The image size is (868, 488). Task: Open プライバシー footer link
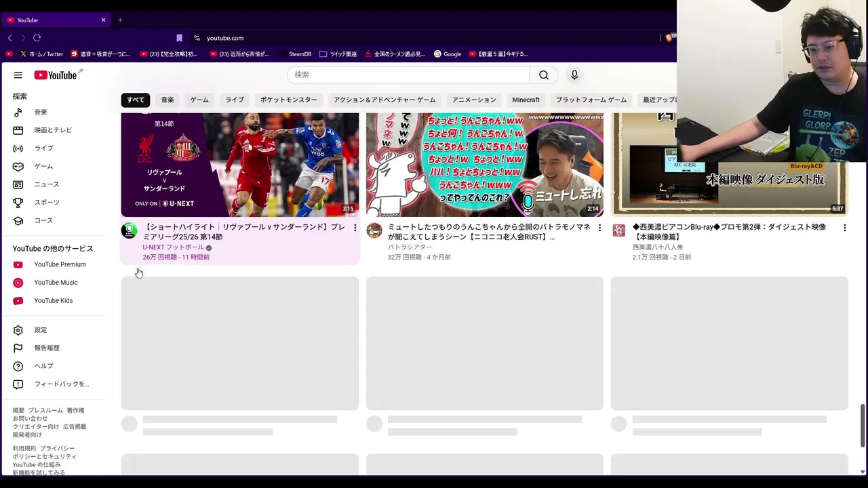57,449
